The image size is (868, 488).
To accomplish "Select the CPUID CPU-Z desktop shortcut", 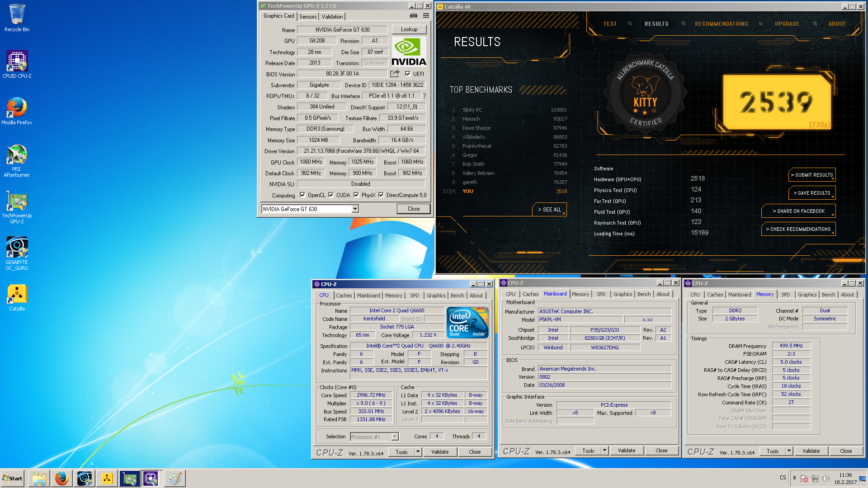I will [x=17, y=64].
